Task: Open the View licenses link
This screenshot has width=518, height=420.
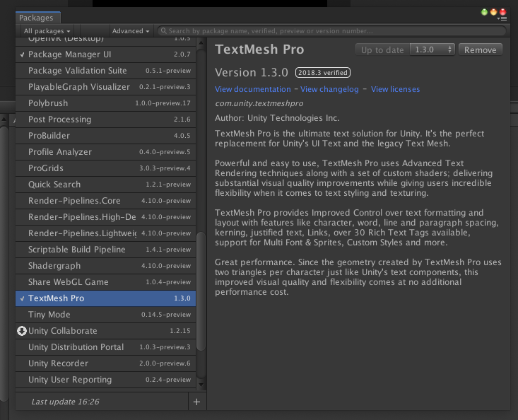Action: (x=395, y=89)
